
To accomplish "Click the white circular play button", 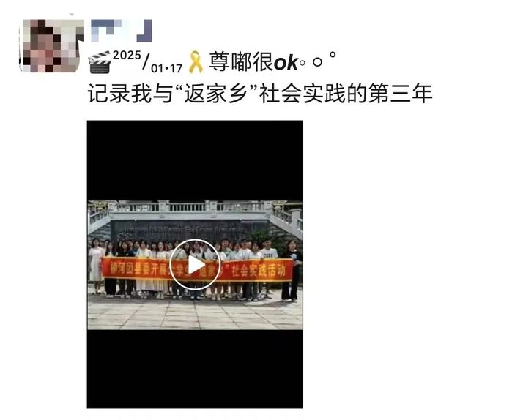I will (x=195, y=264).
